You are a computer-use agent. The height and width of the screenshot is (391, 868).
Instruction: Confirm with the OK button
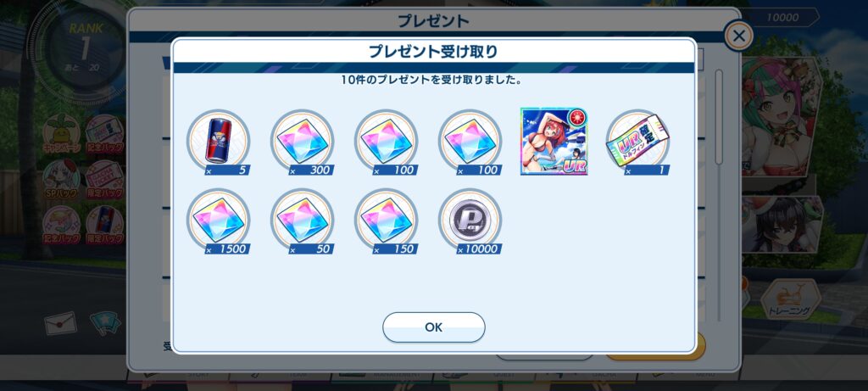pyautogui.click(x=433, y=327)
